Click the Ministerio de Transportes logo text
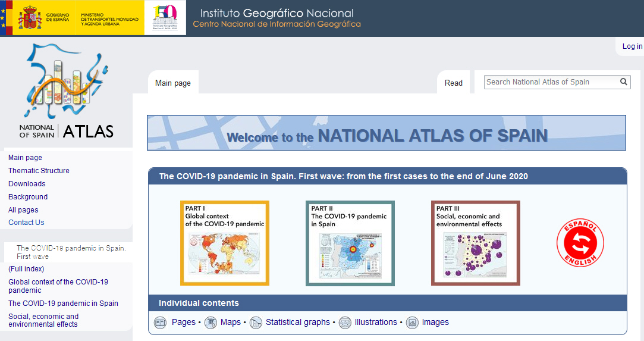This screenshot has width=644, height=341. (x=109, y=19)
